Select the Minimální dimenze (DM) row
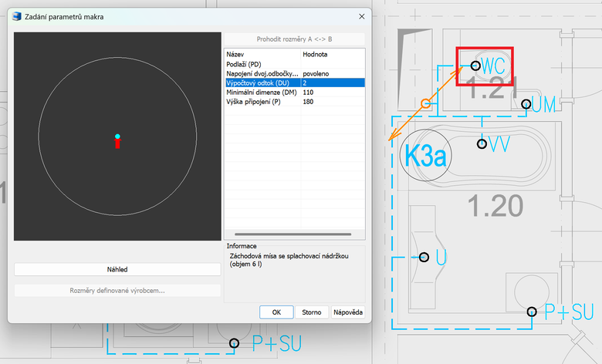This screenshot has width=602, height=364. tap(295, 93)
